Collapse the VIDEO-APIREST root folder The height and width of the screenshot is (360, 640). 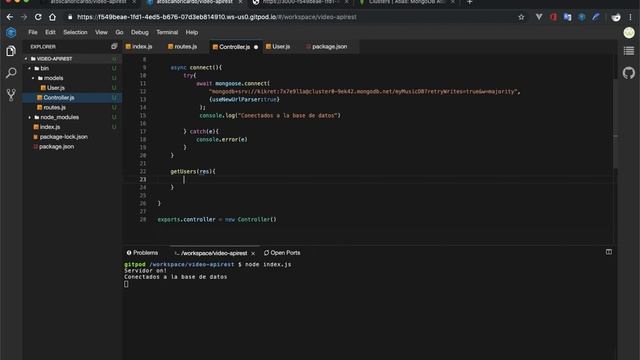(27, 59)
